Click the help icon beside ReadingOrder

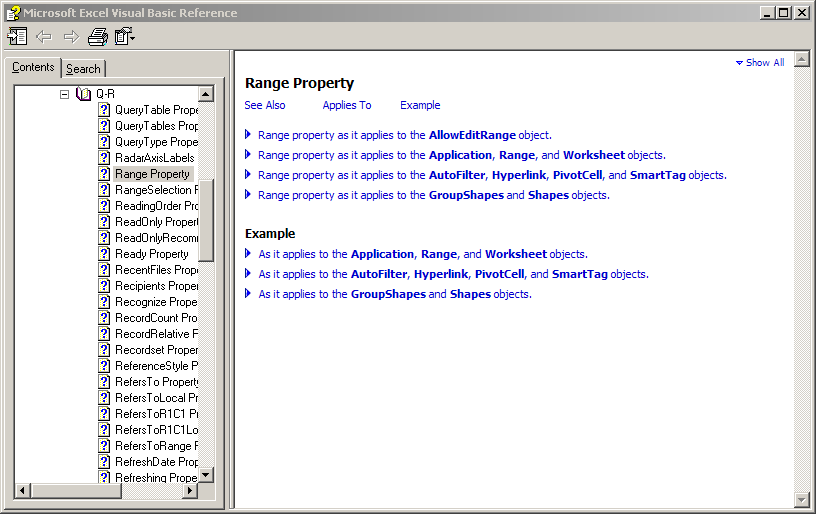tap(105, 205)
